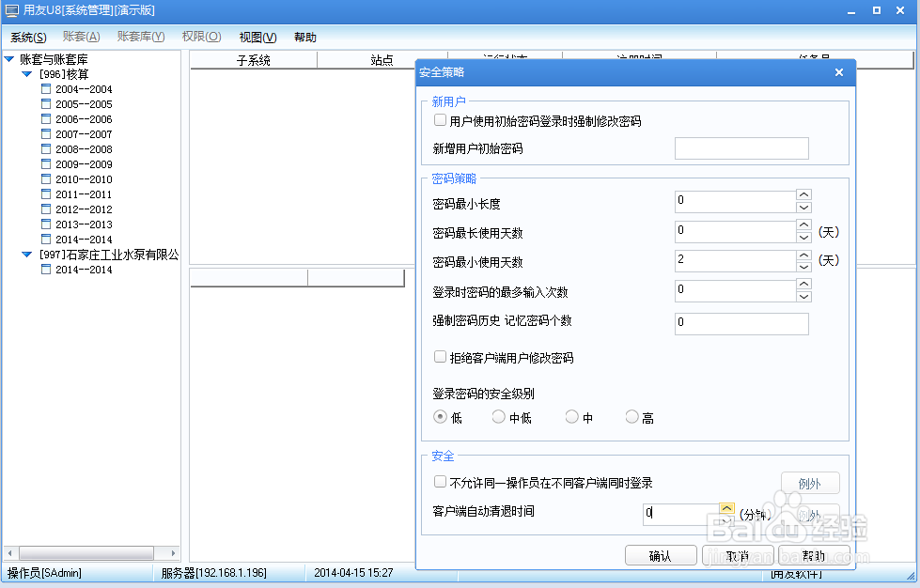This screenshot has width=920, height=588.
Task: Click the 2005--2005 year icon
Action: pos(46,103)
